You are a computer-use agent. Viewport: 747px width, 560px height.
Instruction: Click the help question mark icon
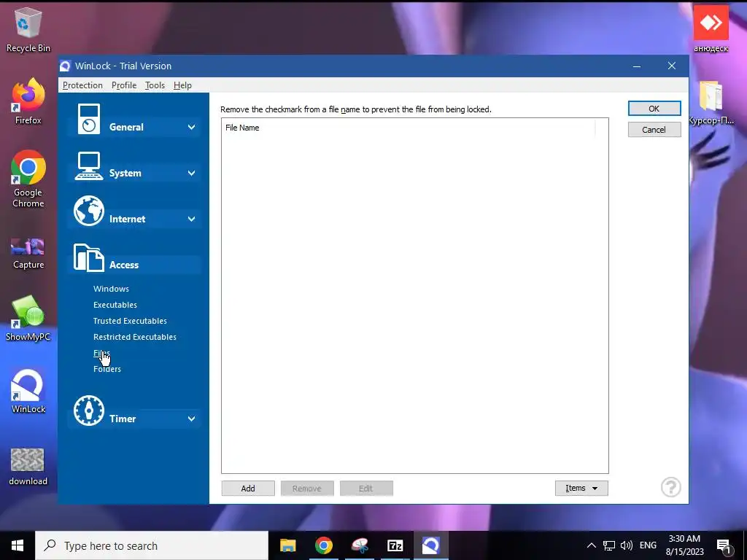click(671, 487)
